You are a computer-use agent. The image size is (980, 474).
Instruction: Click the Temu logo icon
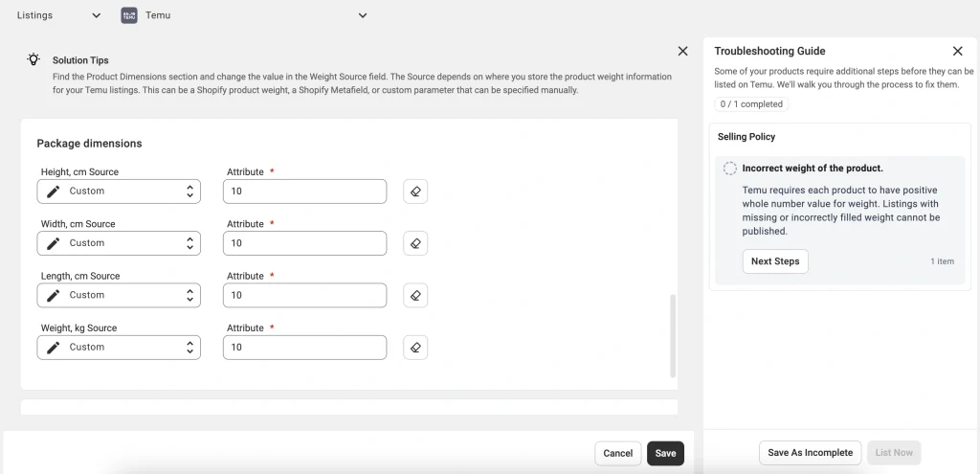129,15
